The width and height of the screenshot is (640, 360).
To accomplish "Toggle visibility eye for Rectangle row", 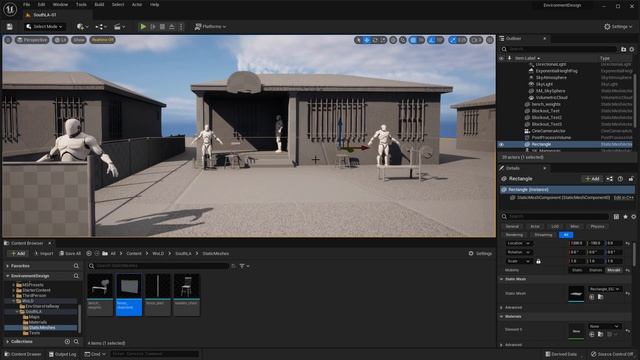I will coord(502,144).
